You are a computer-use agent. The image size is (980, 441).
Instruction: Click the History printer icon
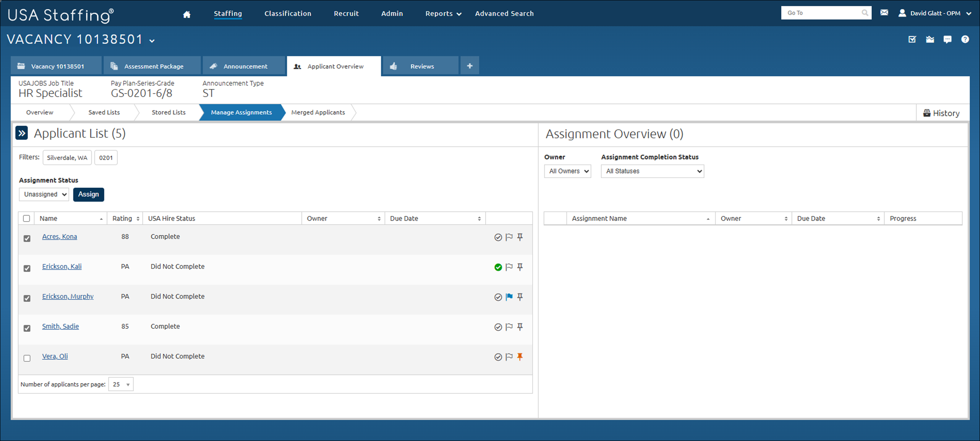tap(927, 113)
